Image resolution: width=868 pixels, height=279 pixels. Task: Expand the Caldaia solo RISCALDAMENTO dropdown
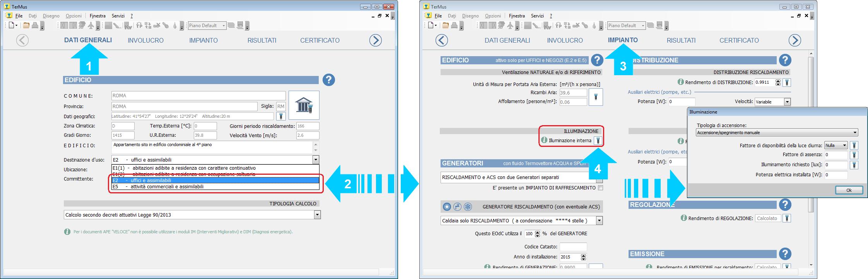[x=599, y=221]
